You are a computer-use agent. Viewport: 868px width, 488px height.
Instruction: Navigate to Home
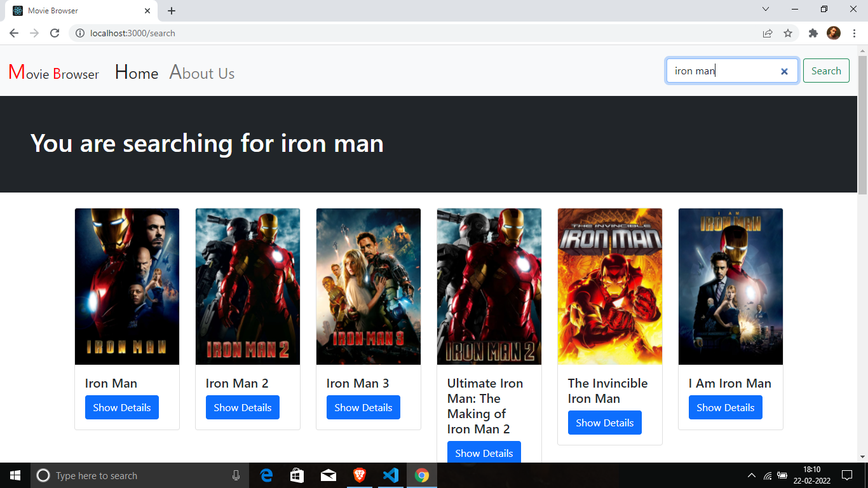tap(136, 72)
